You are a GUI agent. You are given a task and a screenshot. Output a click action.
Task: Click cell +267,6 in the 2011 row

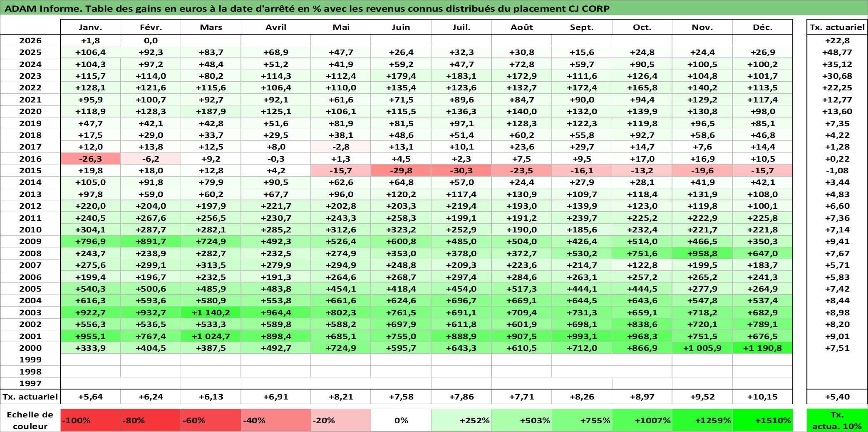(x=151, y=218)
